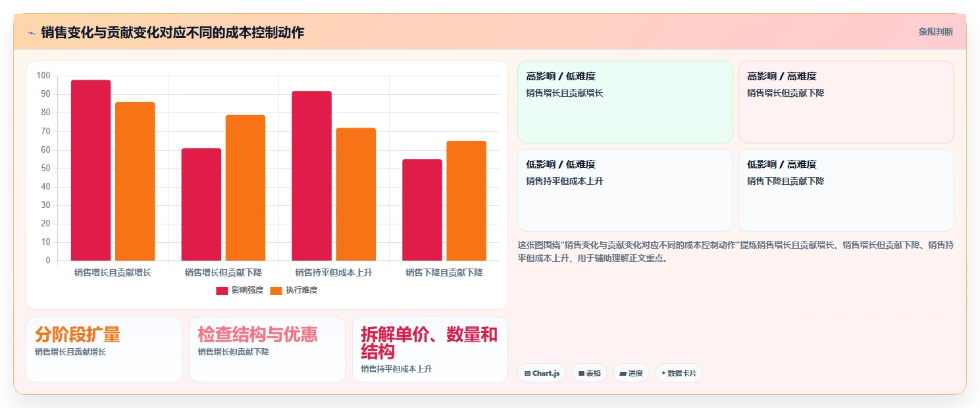Click the small icon beside the card title
The width and height of the screenshot is (980, 408).
[31, 32]
